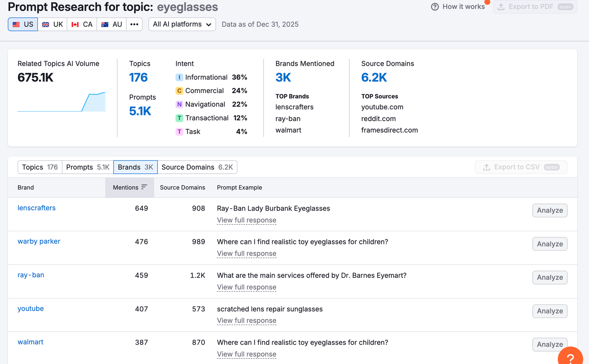Click the Informational intent badge icon
Viewport: 589px width, 364px height.
coord(179,77)
